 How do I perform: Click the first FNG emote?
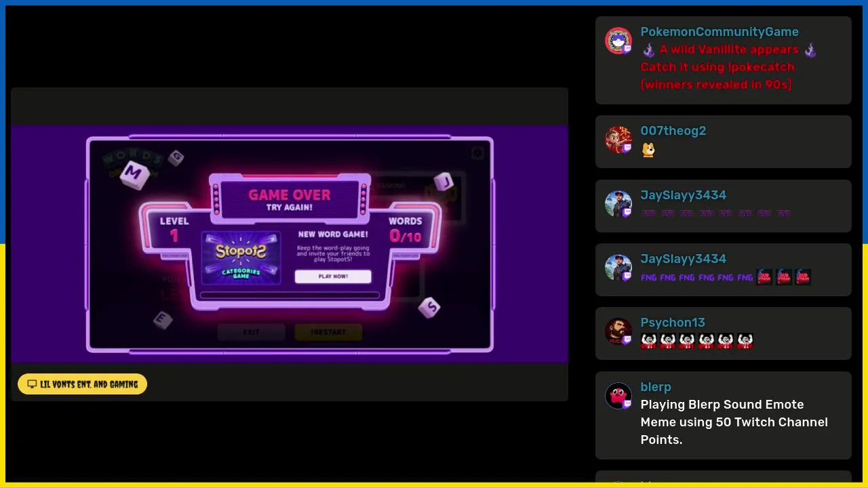648,277
